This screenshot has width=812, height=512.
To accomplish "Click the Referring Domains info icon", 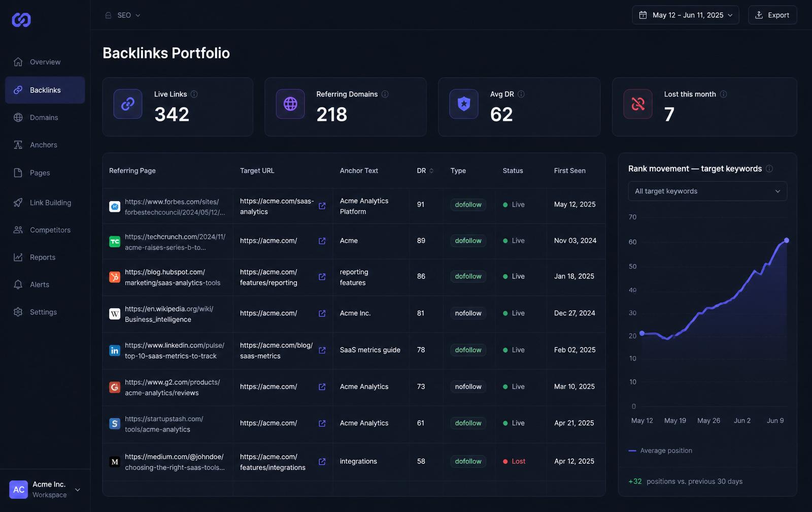I will (x=385, y=94).
